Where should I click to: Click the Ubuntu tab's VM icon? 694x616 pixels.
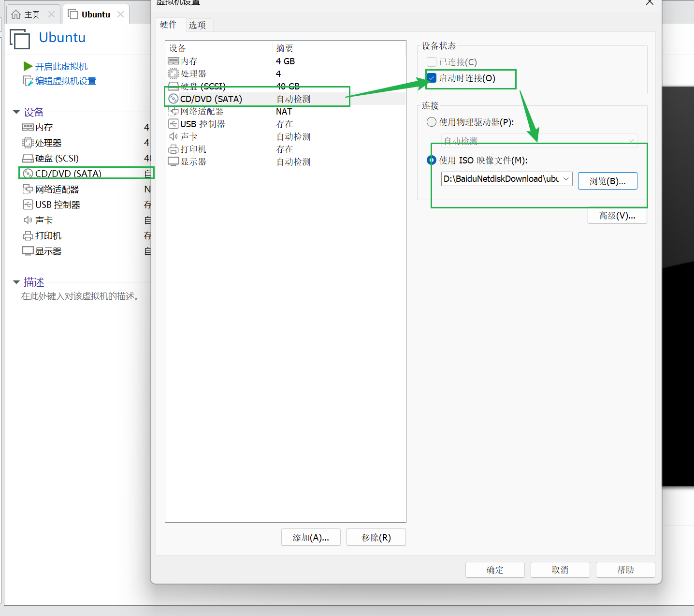click(73, 15)
